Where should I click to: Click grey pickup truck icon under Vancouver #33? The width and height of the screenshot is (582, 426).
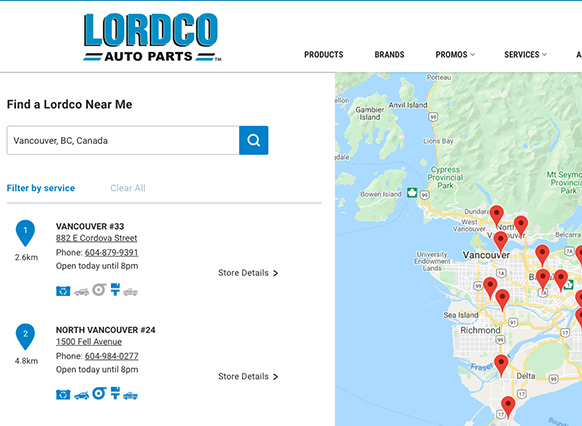(x=130, y=292)
